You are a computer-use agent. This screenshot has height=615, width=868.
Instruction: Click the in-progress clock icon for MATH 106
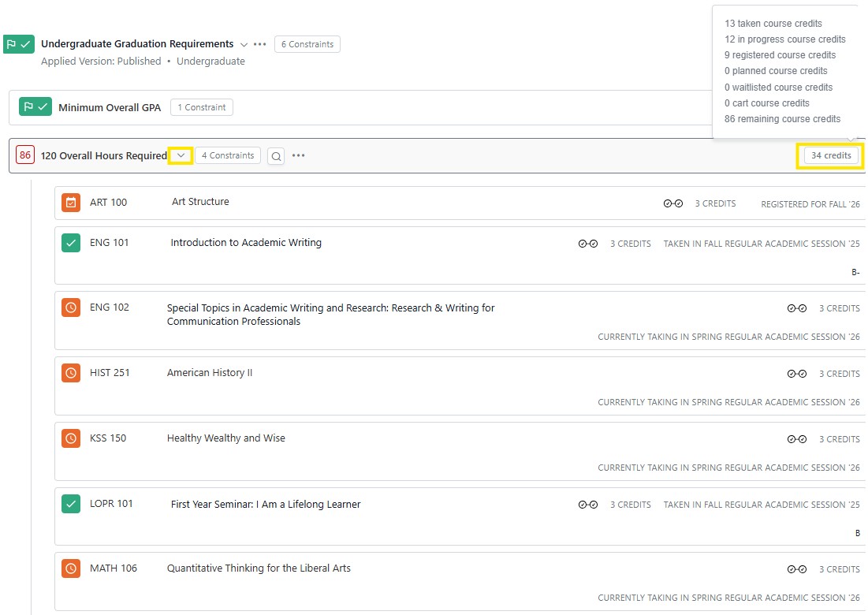pyautogui.click(x=71, y=568)
